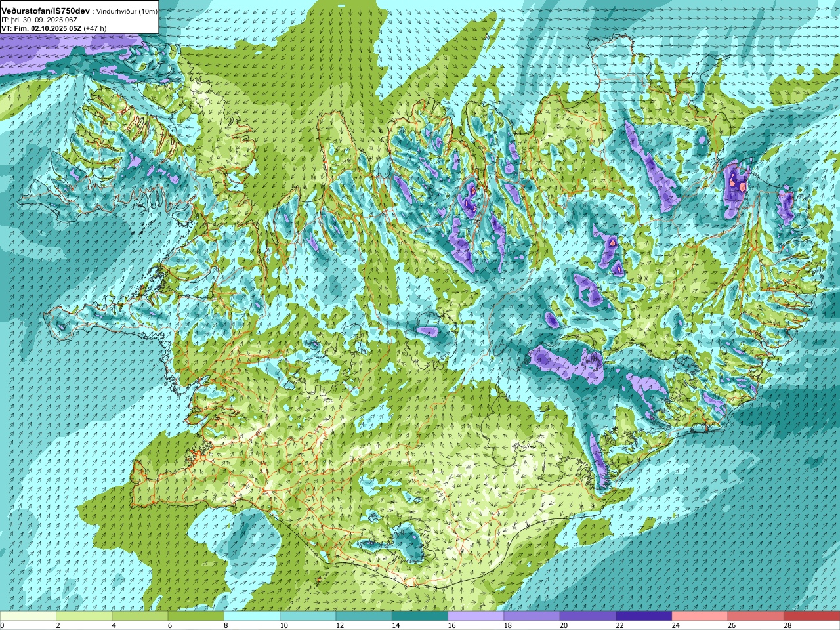This screenshot has width=840, height=630.
Task: Pick the 10–12 soft teal legend swatch
Action: [308, 616]
